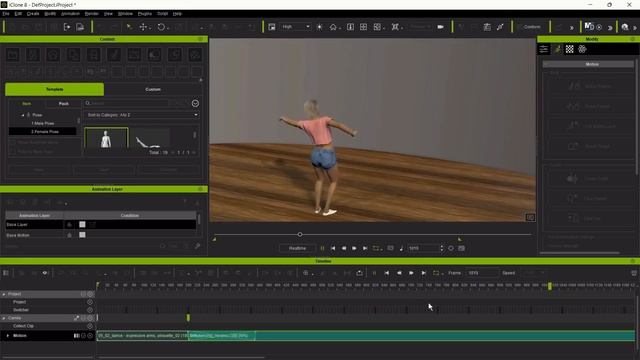Select the standing female pose thumbnail
Viewport: 640px width, 360px height.
point(106,138)
